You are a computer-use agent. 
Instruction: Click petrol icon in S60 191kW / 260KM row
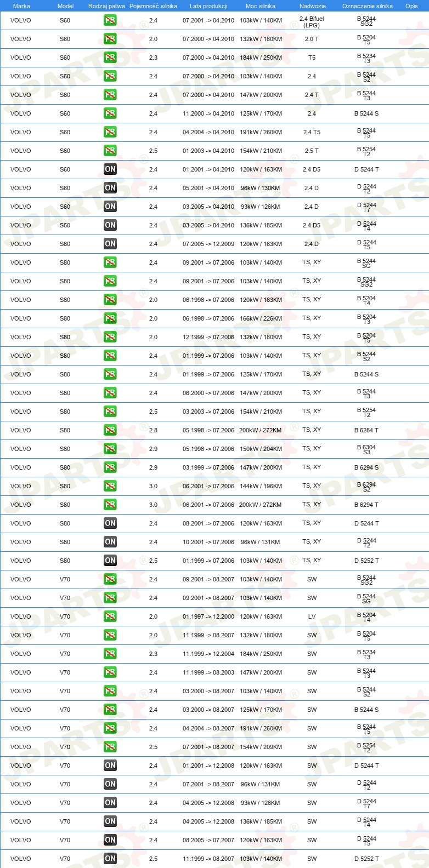[110, 132]
